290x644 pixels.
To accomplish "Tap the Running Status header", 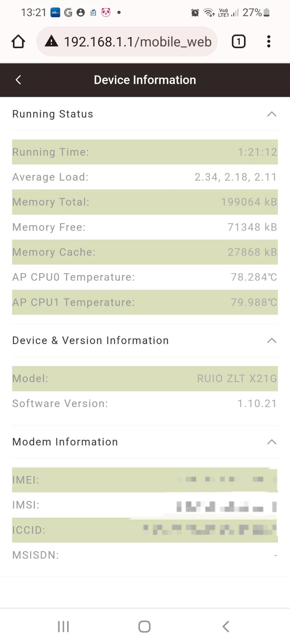I will 53,114.
